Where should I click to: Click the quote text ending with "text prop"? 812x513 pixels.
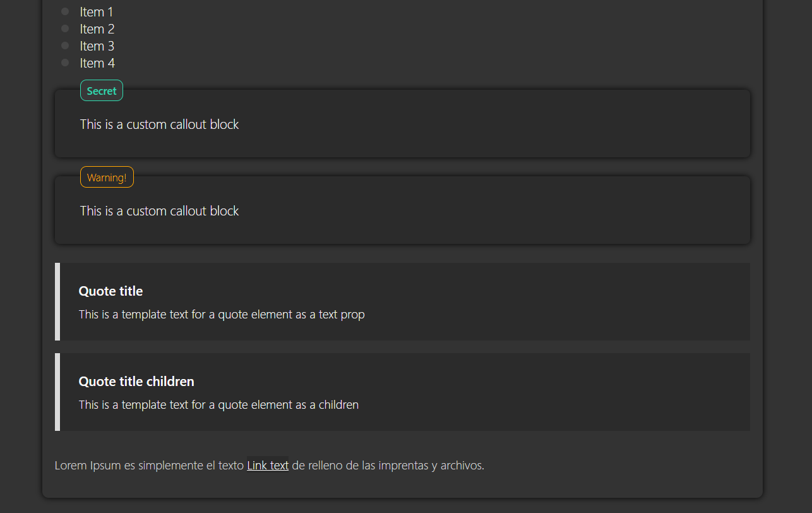click(222, 314)
